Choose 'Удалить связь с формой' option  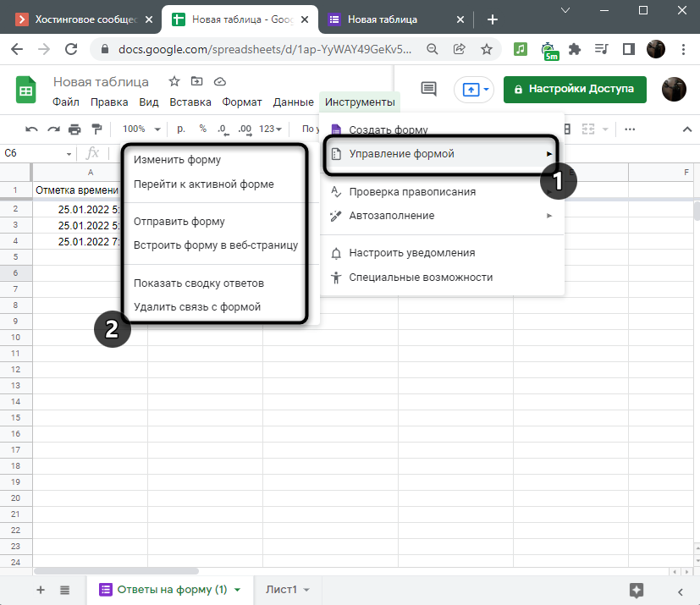click(196, 306)
